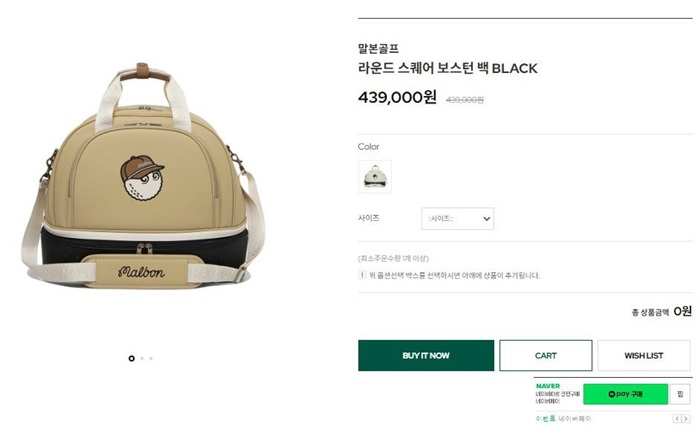Go to next Naver Pay event banner
Viewport: 700px width, 429px height.
coord(686,418)
